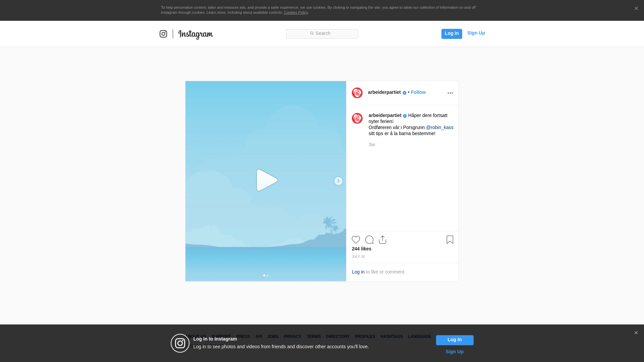This screenshot has width=644, height=362.
Task: Open the three-dot more options menu
Action: 450,93
